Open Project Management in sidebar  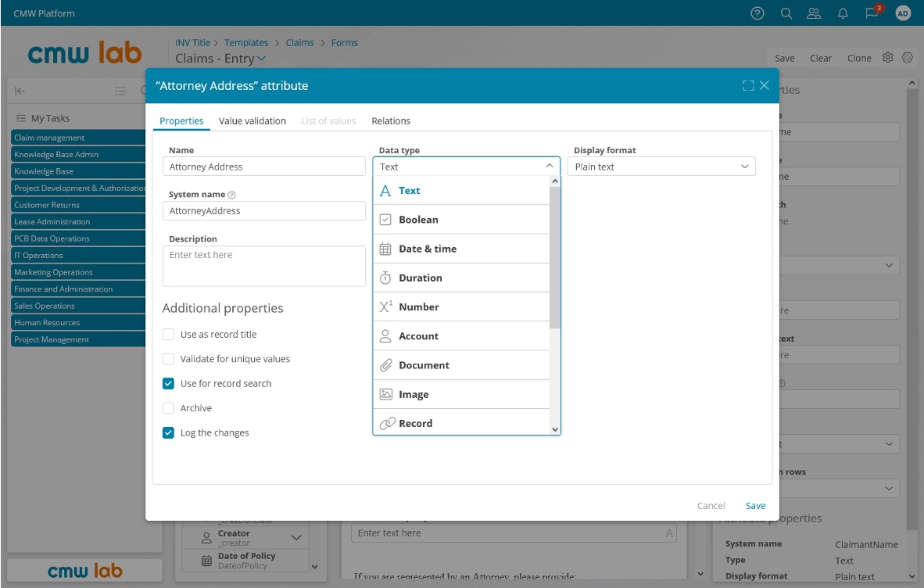coord(78,339)
